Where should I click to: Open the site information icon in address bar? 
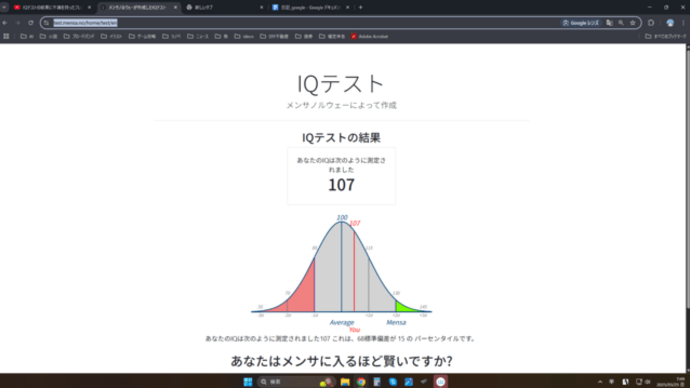tap(47, 23)
